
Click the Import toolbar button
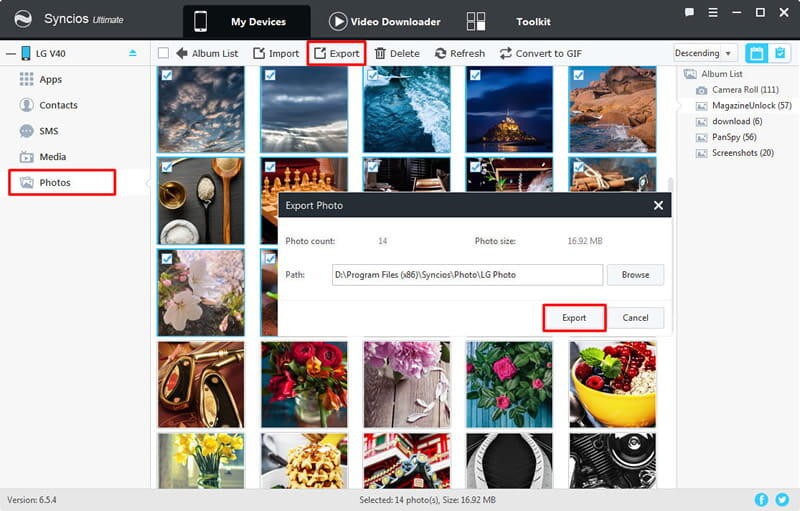[276, 53]
